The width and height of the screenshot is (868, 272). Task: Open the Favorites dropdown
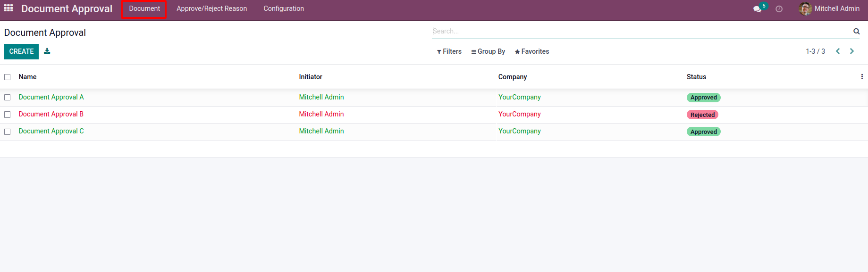(x=532, y=51)
